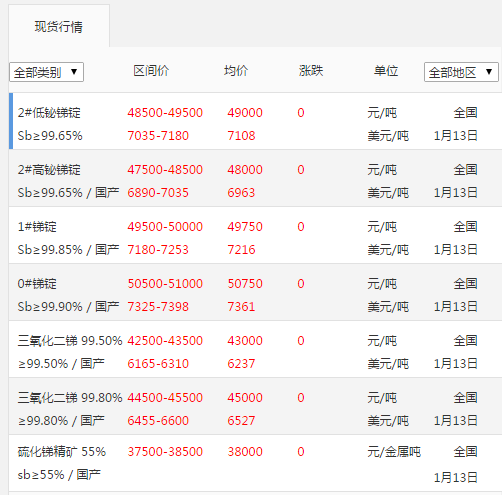Click the 全国 region in 0#锑锭 row
This screenshot has width=502, height=495.
tap(466, 284)
